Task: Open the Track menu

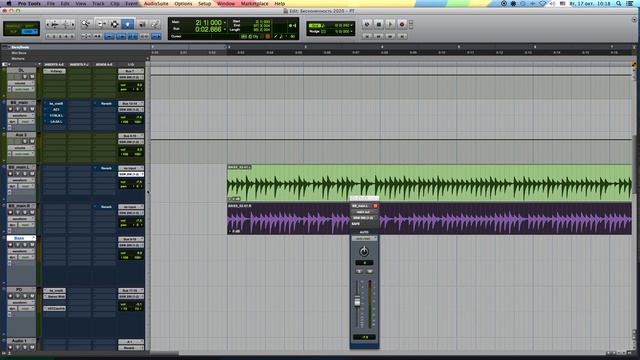Action: tap(98, 3)
